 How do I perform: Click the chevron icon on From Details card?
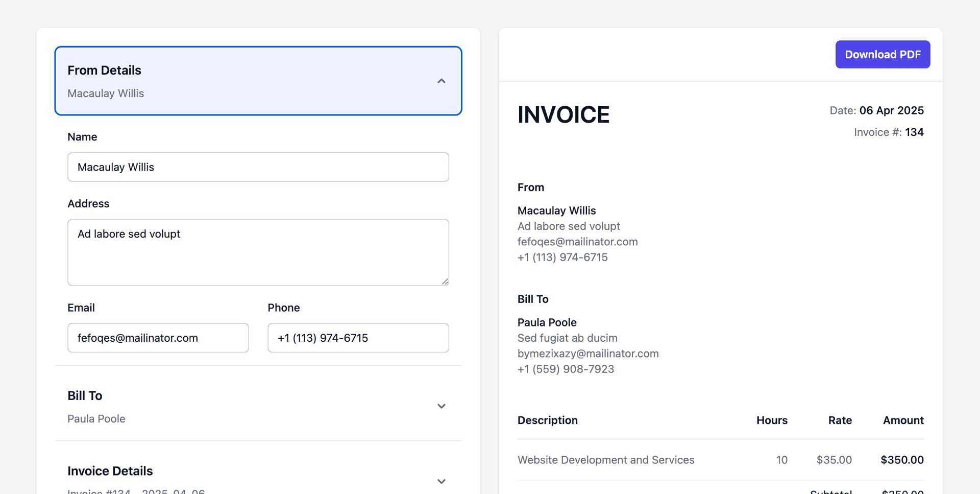(441, 81)
